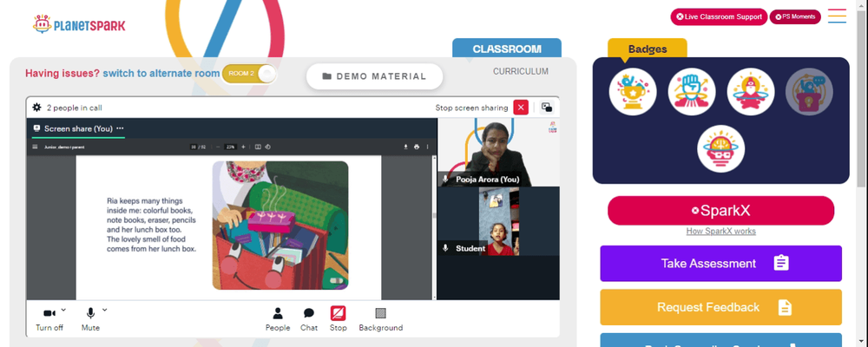
Task: Open PS Moments
Action: click(795, 16)
